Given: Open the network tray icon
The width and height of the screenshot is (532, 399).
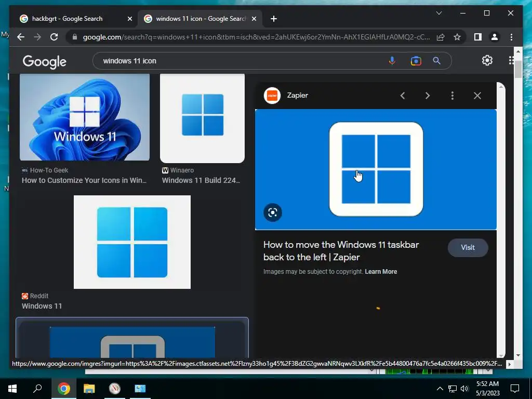Looking at the screenshot, I should [453, 389].
